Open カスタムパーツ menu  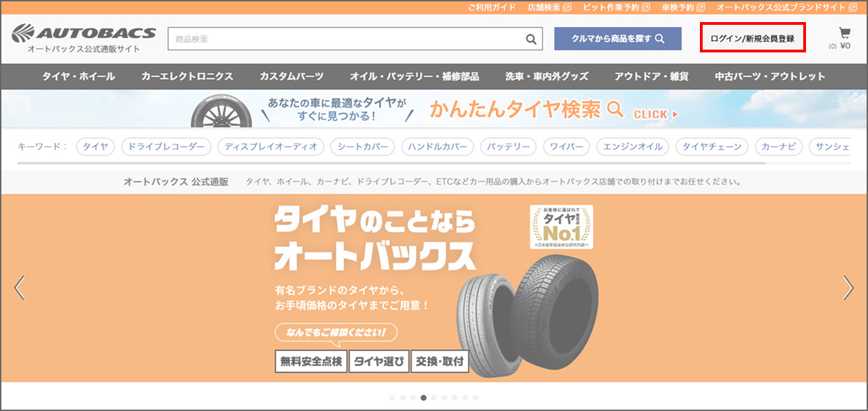pyautogui.click(x=291, y=77)
